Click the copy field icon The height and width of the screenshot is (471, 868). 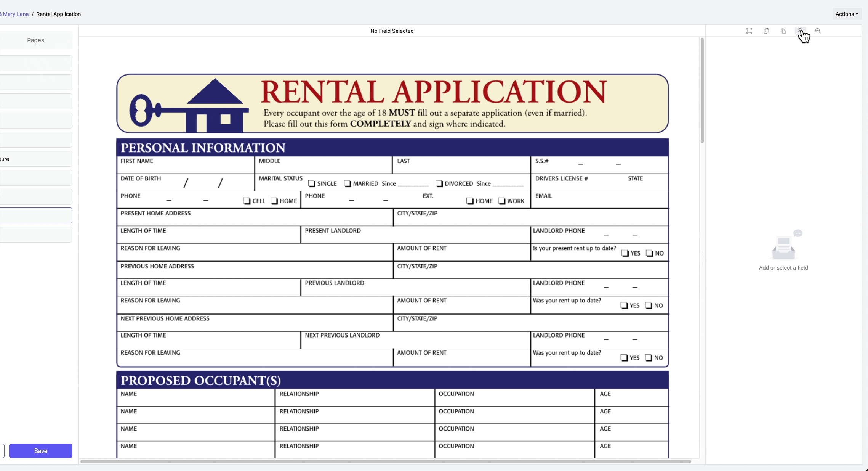(766, 31)
